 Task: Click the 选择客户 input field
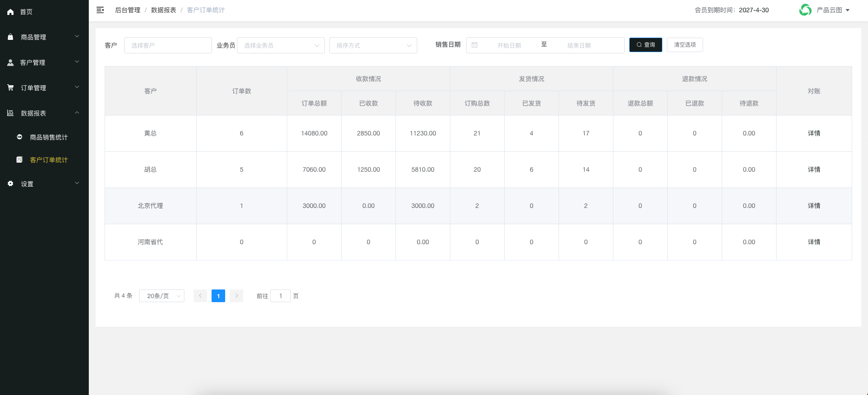tap(168, 45)
